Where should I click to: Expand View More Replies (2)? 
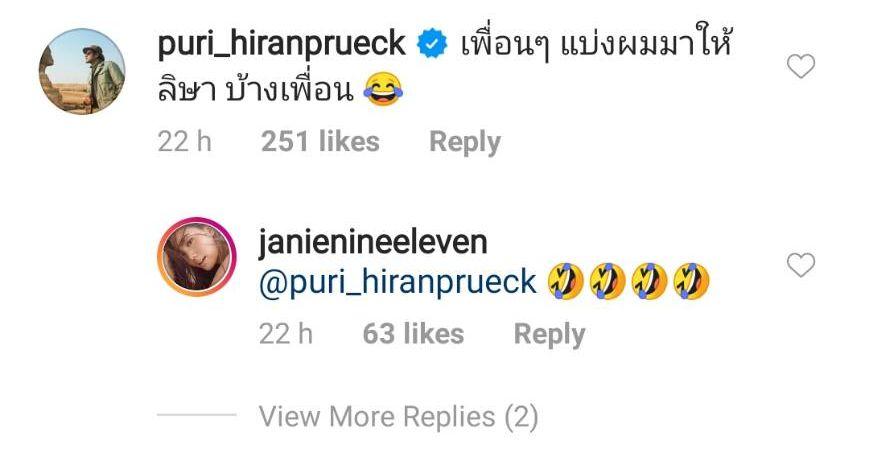click(x=398, y=417)
